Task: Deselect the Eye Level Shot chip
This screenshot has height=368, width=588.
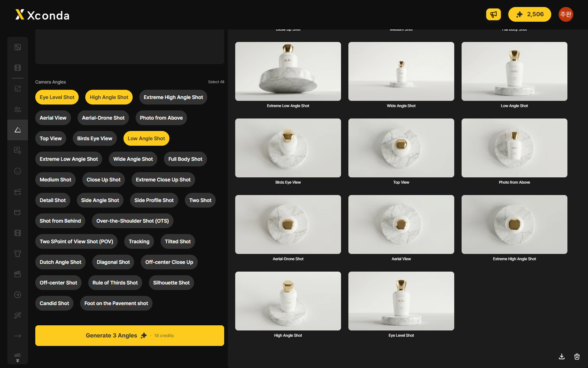Action: [57, 97]
